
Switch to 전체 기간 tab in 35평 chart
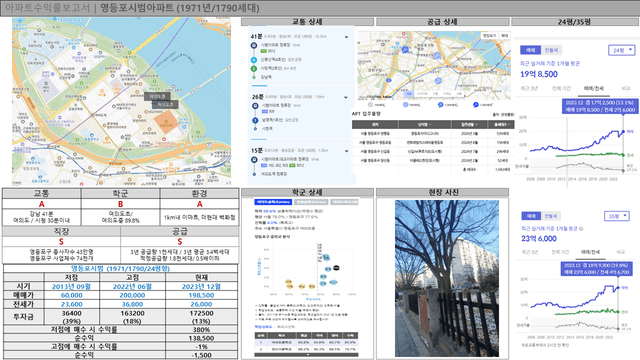point(560,252)
